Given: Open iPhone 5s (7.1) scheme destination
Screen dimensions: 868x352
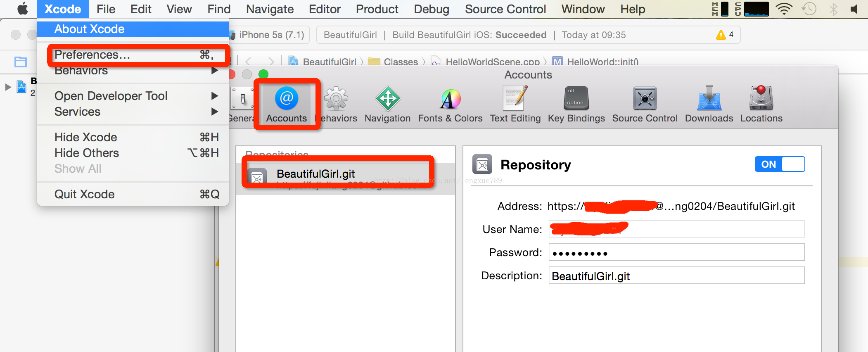Looking at the screenshot, I should [271, 35].
